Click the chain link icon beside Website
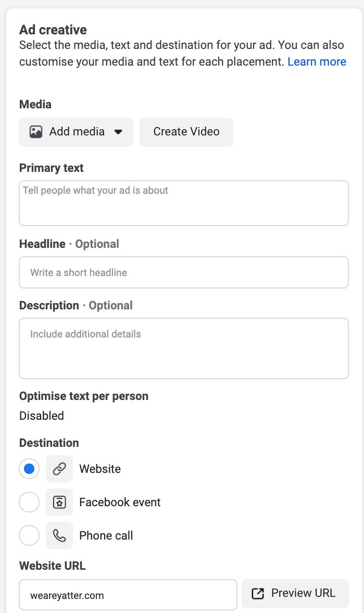This screenshot has width=364, height=613. pyautogui.click(x=59, y=469)
